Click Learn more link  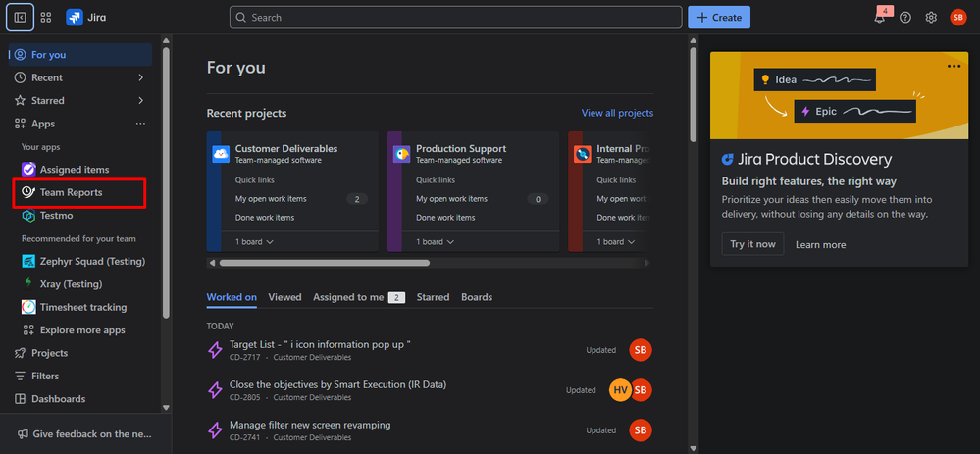coord(821,245)
